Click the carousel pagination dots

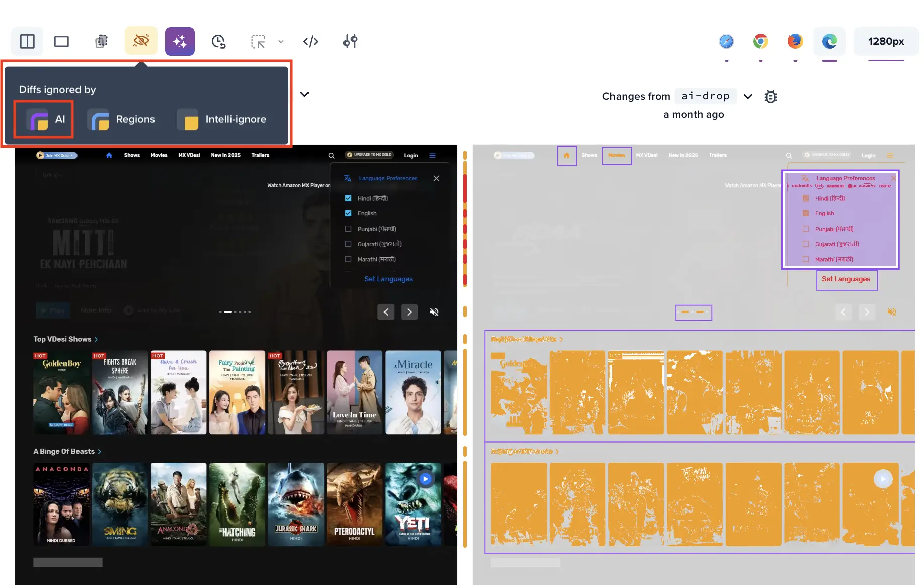(x=235, y=312)
